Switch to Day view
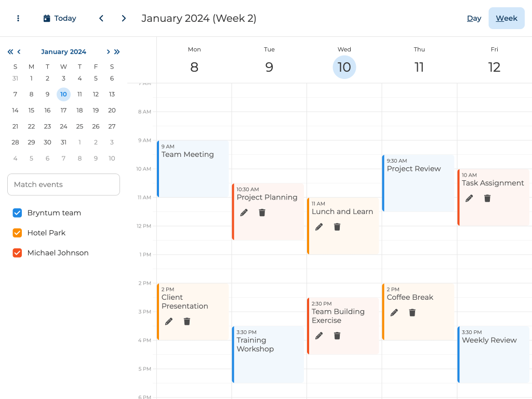This screenshot has height=399, width=532. [474, 18]
